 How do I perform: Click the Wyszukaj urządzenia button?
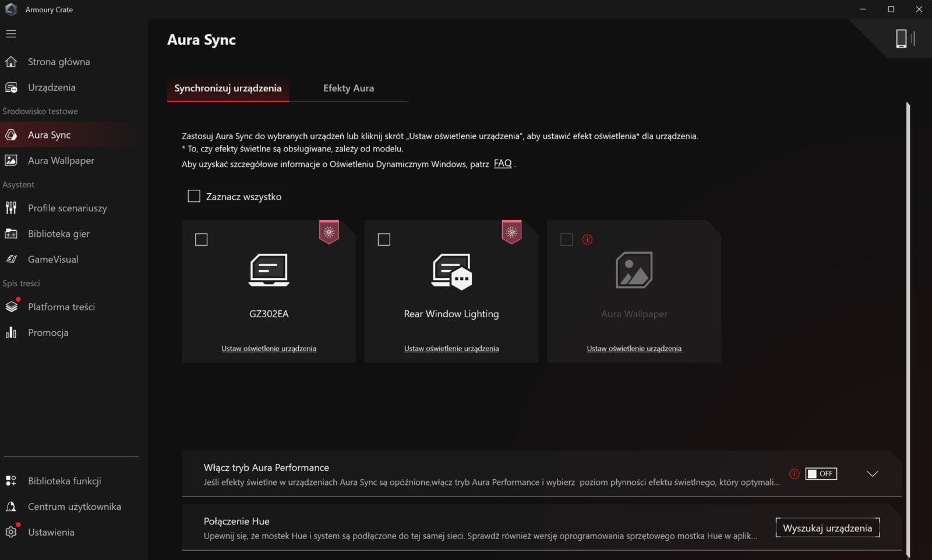tap(827, 528)
